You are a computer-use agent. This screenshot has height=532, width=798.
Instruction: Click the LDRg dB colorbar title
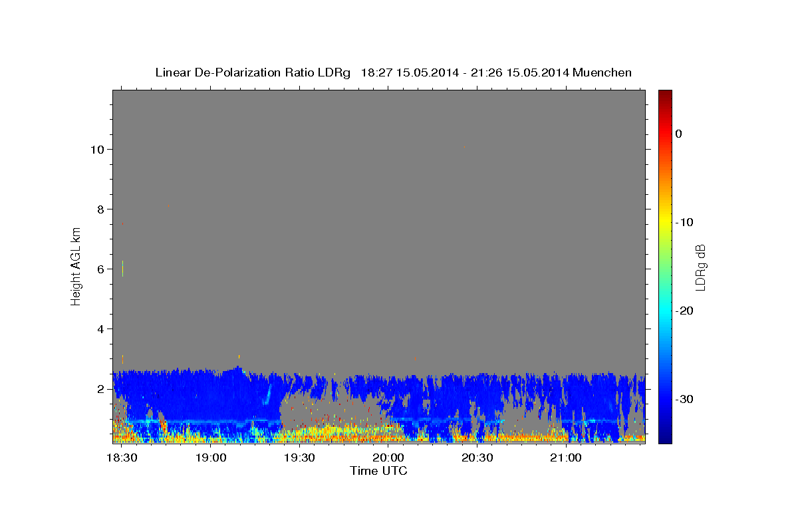(x=700, y=267)
